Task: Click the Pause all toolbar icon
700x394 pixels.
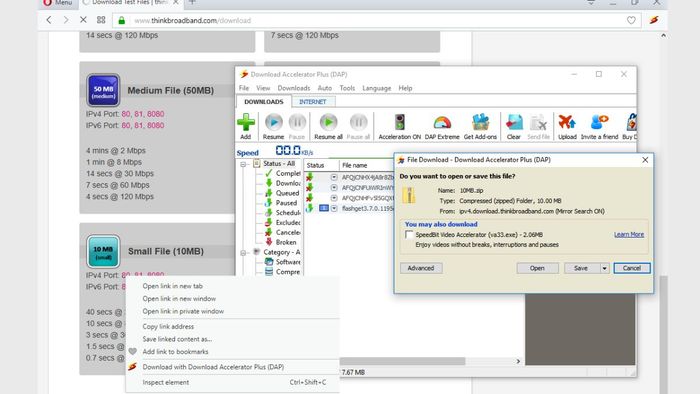Action: pyautogui.click(x=358, y=122)
